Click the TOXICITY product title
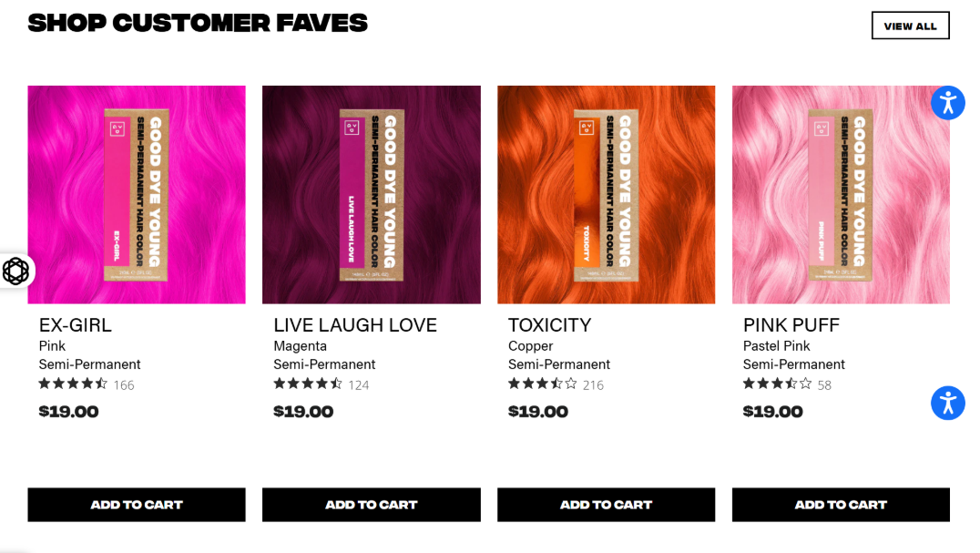980x553 pixels. click(x=549, y=325)
